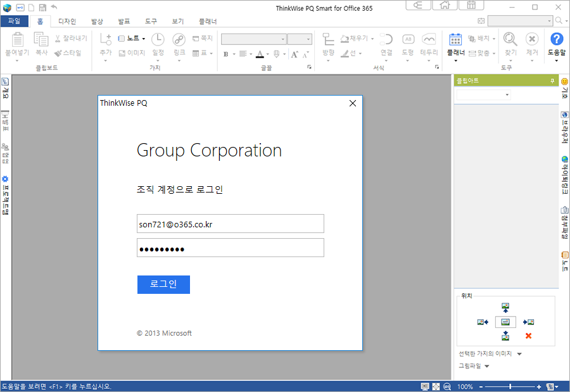Place image above branch in 위치 panel
Image resolution: width=570 pixels, height=392 pixels.
(x=505, y=308)
